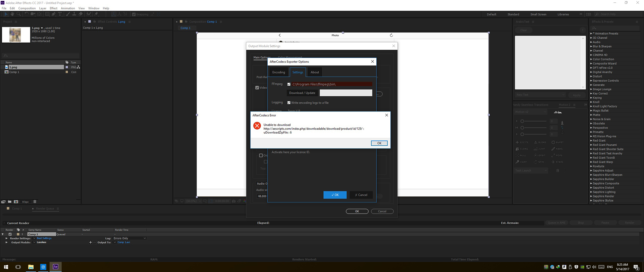644x272 pixels.
Task: Expand the Blur & Sharpen effects category
Action: [x=591, y=46]
